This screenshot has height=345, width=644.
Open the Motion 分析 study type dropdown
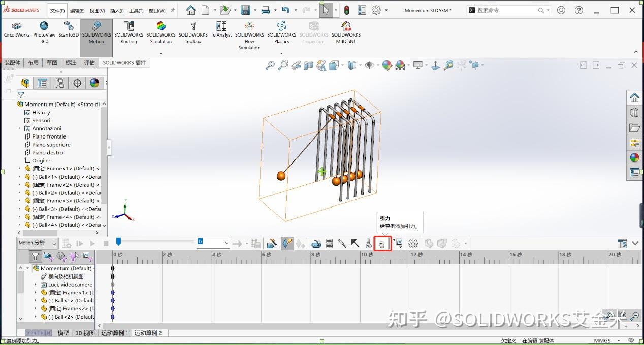coord(38,243)
